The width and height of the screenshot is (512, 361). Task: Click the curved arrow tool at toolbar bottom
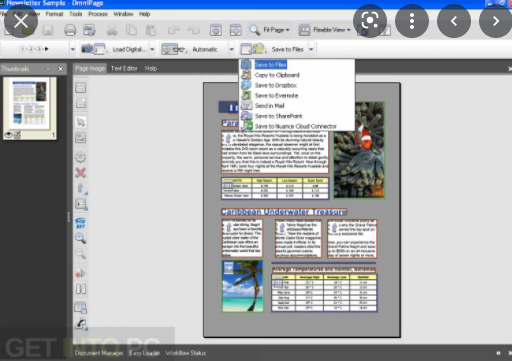click(x=80, y=323)
